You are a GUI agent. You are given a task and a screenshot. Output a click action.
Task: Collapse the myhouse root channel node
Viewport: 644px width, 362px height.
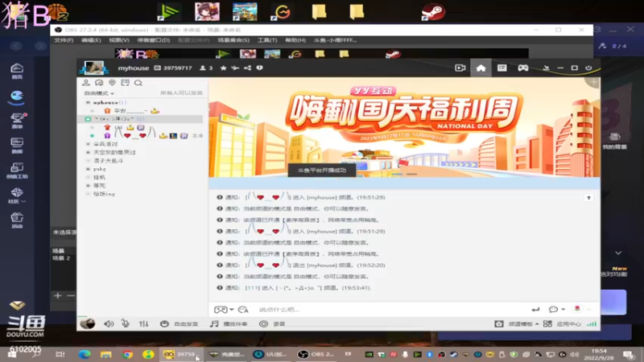88,102
